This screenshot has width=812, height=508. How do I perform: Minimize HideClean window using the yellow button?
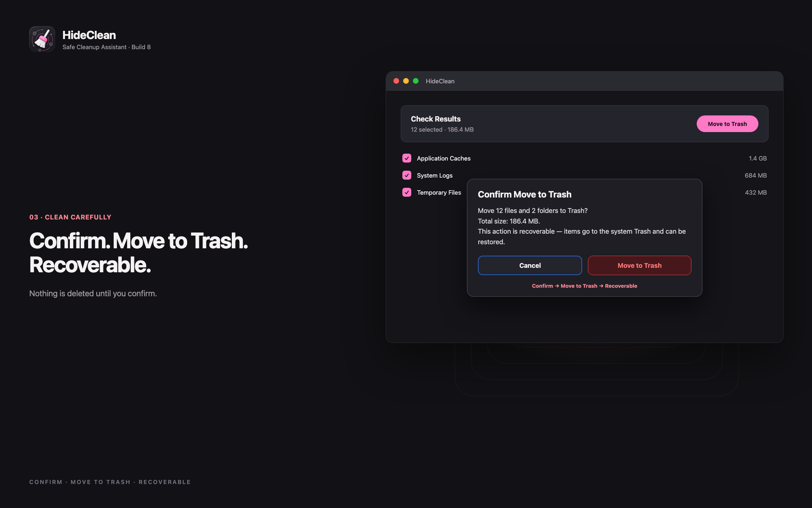pos(406,81)
